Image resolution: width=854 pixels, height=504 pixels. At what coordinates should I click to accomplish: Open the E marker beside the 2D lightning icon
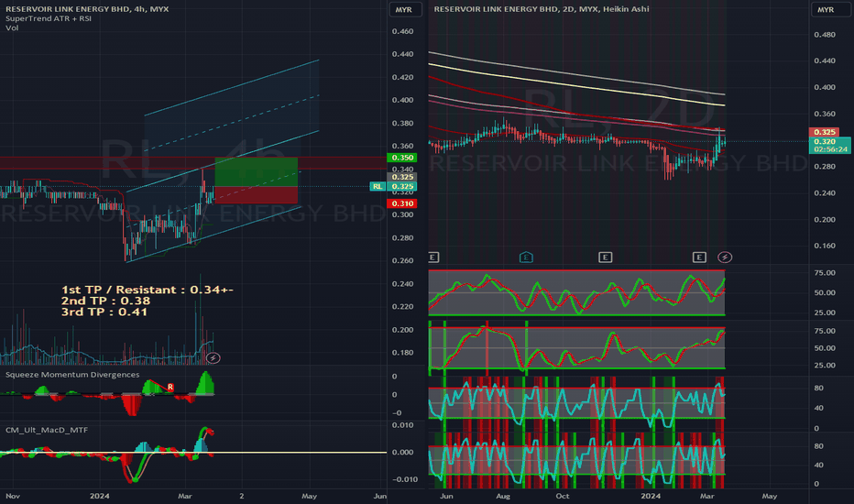[699, 257]
